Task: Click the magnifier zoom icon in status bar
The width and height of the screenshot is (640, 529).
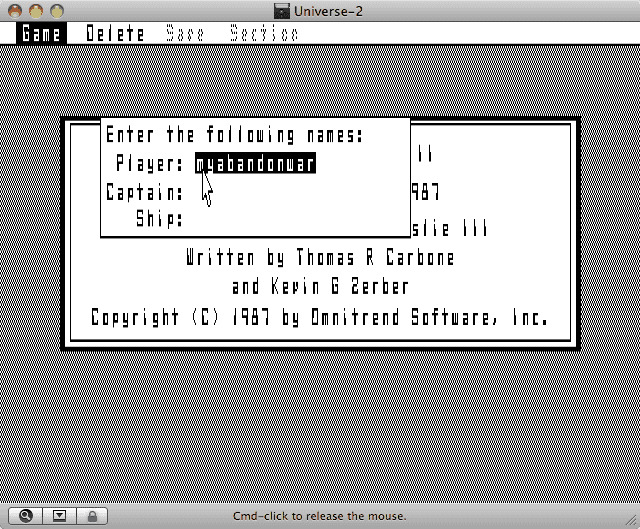Action: point(25,516)
